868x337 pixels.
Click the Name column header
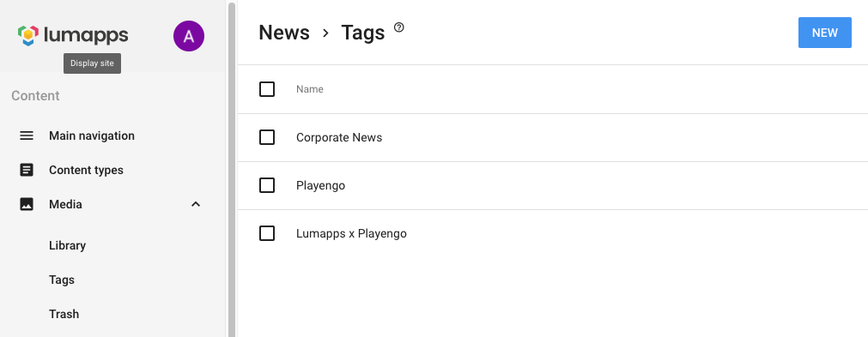pyautogui.click(x=309, y=89)
